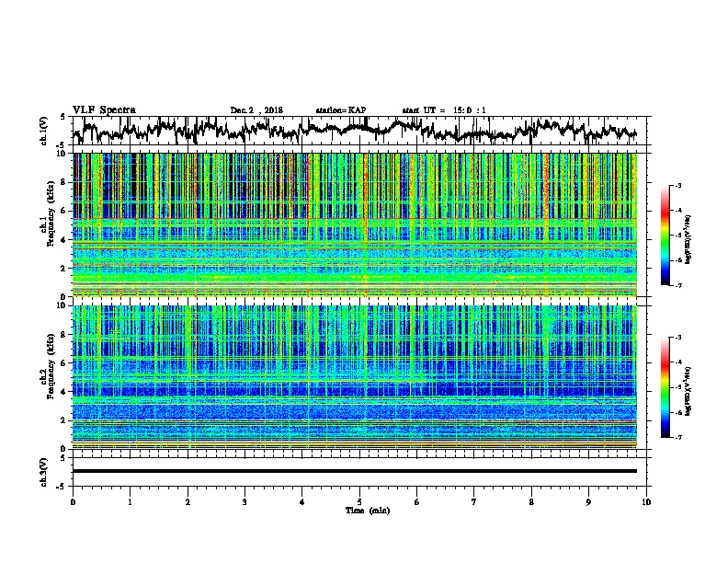Click the ch.2 "Frequency (kHz)" axis label

[51, 366]
